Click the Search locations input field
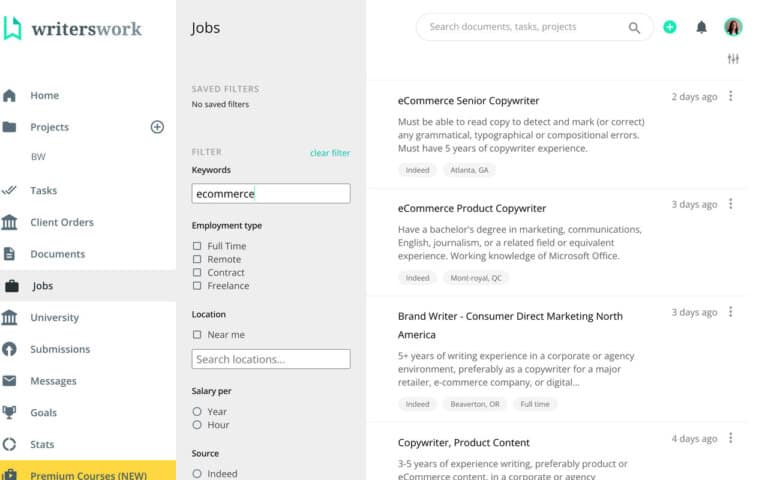Image resolution: width=768 pixels, height=480 pixels. 271,359
